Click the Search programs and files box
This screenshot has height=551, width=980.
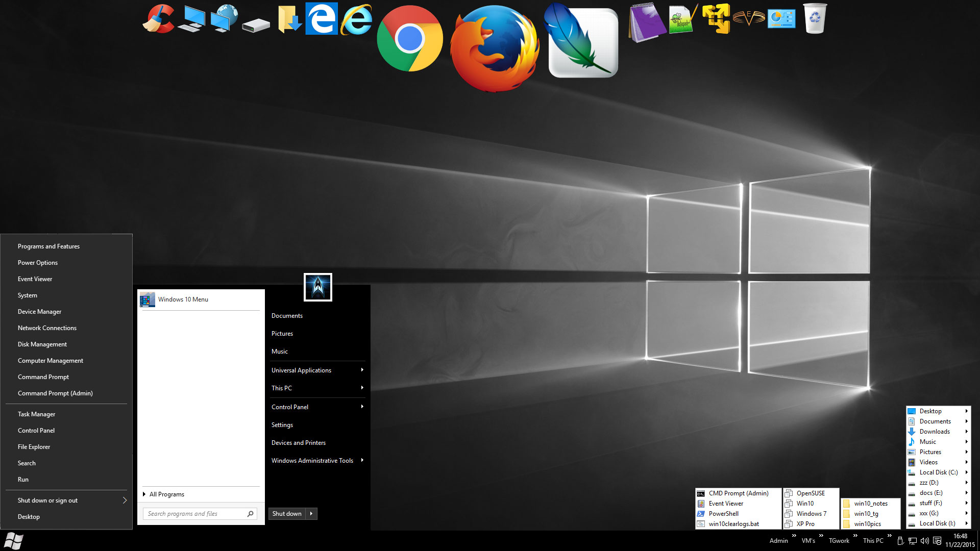[194, 514]
